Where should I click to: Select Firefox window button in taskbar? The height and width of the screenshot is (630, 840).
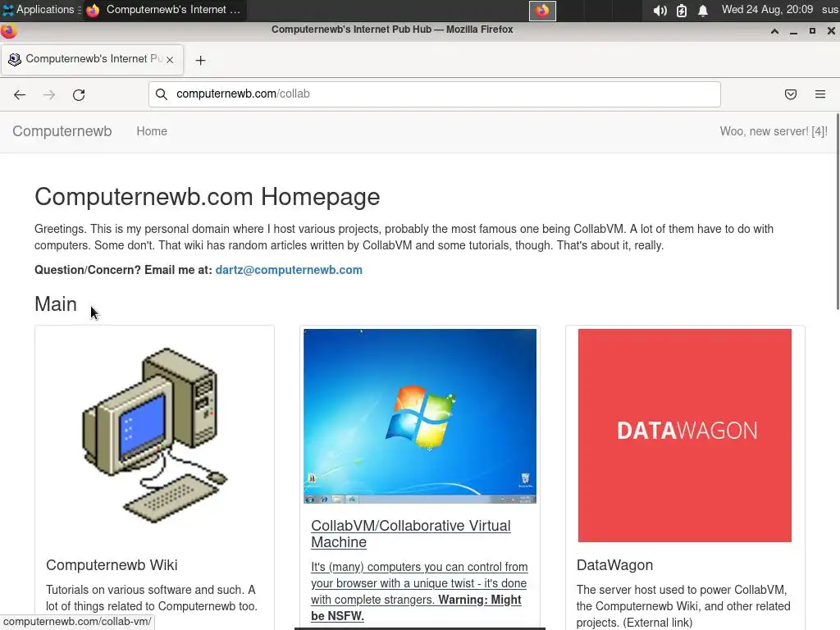coord(164,10)
